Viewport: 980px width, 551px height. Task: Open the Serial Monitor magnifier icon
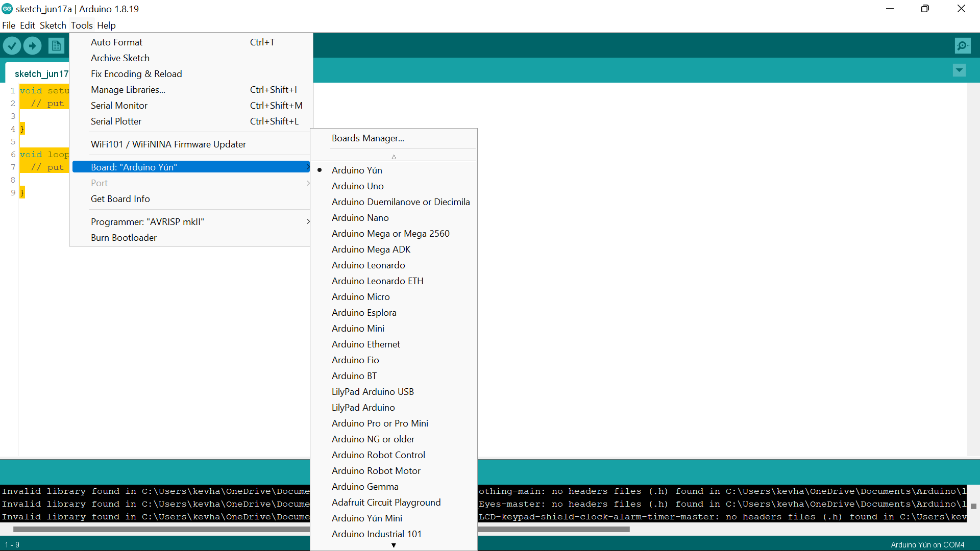coord(963,45)
